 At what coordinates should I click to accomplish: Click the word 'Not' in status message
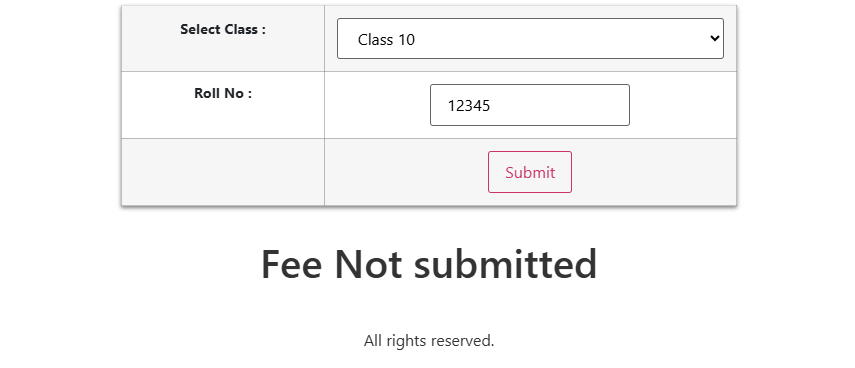[x=368, y=264]
